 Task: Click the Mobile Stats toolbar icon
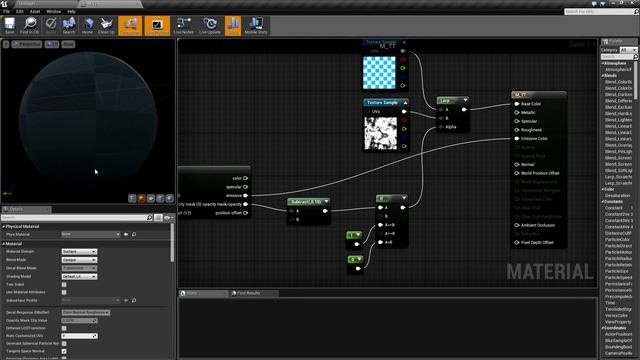(256, 25)
